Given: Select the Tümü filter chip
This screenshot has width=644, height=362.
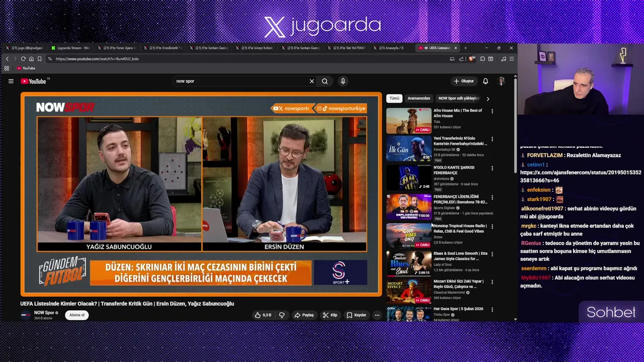Looking at the screenshot, I should (394, 99).
